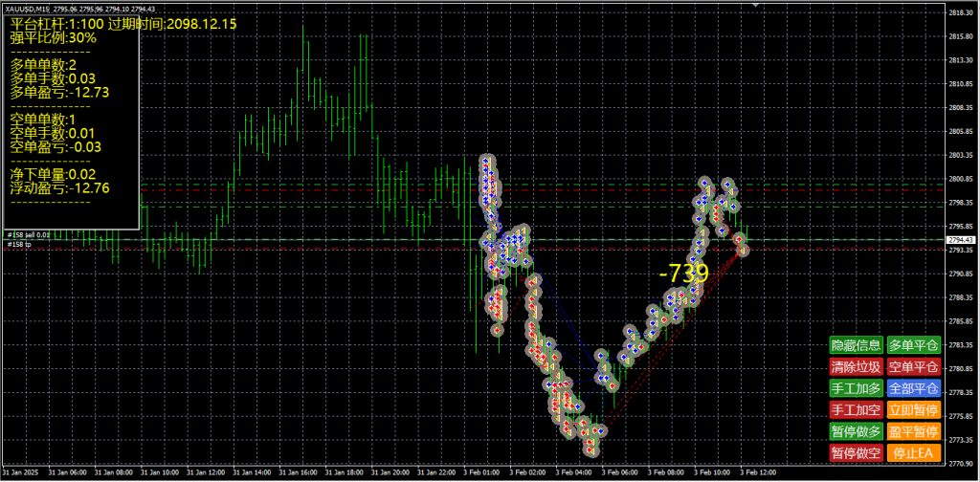Click the yellow -739 label on chart
The height and width of the screenshot is (482, 980).
tap(684, 273)
